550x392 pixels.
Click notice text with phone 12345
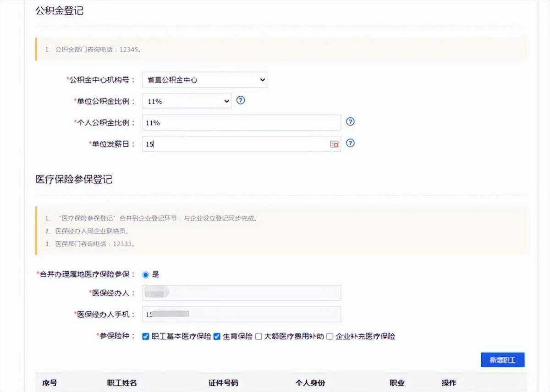[x=93, y=49]
